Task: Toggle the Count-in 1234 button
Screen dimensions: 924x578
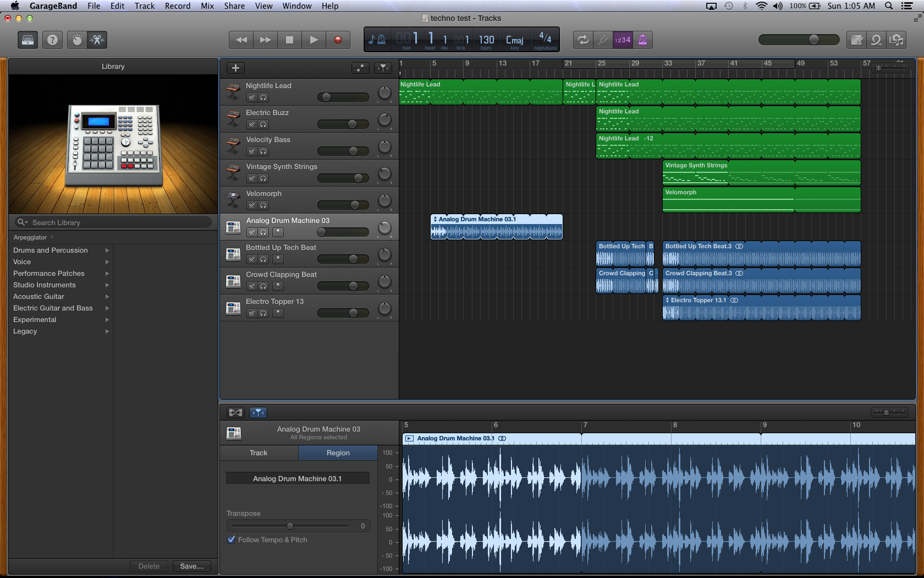Action: point(623,40)
